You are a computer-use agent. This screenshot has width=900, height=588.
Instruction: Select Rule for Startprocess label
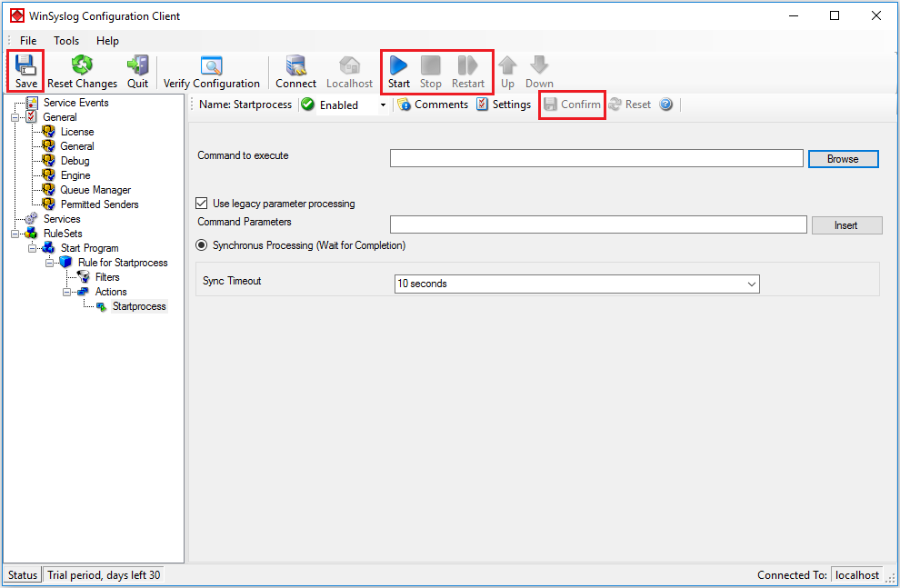(123, 263)
